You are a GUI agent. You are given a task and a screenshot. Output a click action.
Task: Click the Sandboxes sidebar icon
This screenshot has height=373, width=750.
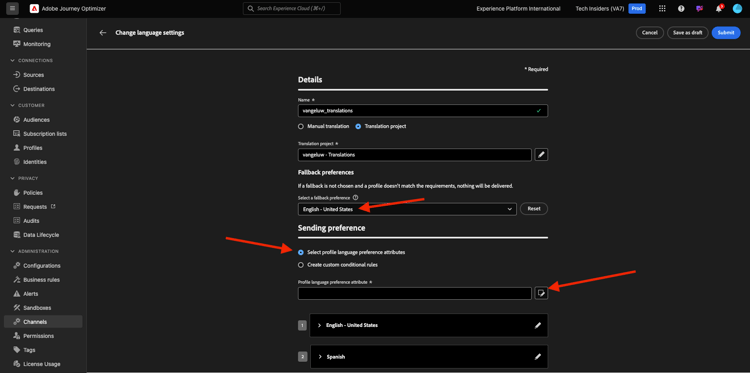point(16,307)
